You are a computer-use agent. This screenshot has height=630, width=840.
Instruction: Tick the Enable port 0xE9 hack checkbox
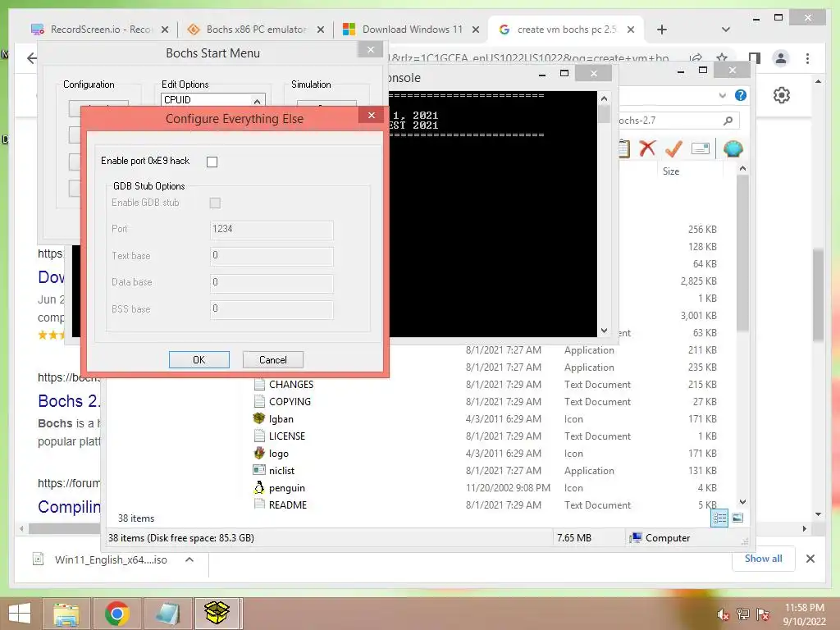coord(212,162)
